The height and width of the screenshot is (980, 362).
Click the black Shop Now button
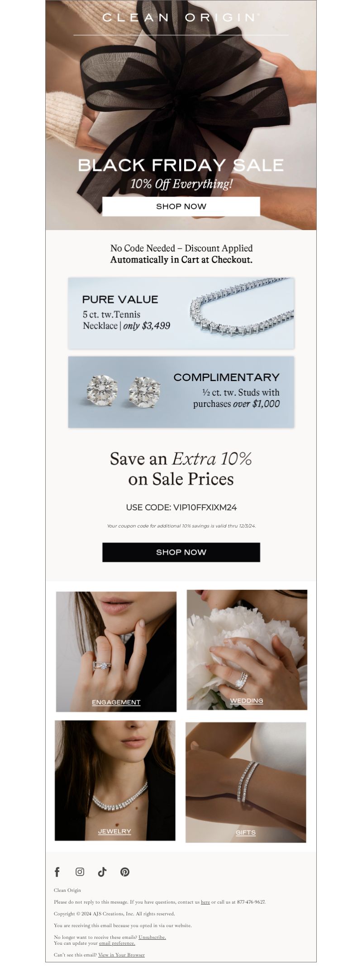(x=181, y=552)
